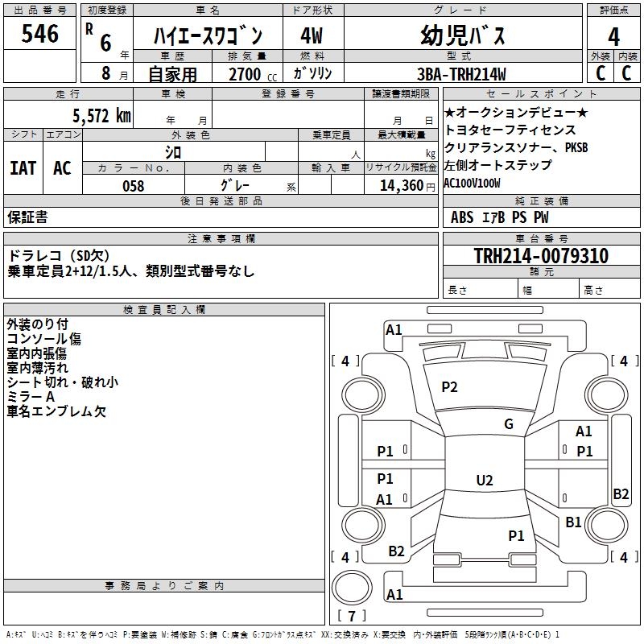Image resolution: width=644 pixels, height=644 pixels.
Task: Select the interior color グレー
Action: coord(235,185)
